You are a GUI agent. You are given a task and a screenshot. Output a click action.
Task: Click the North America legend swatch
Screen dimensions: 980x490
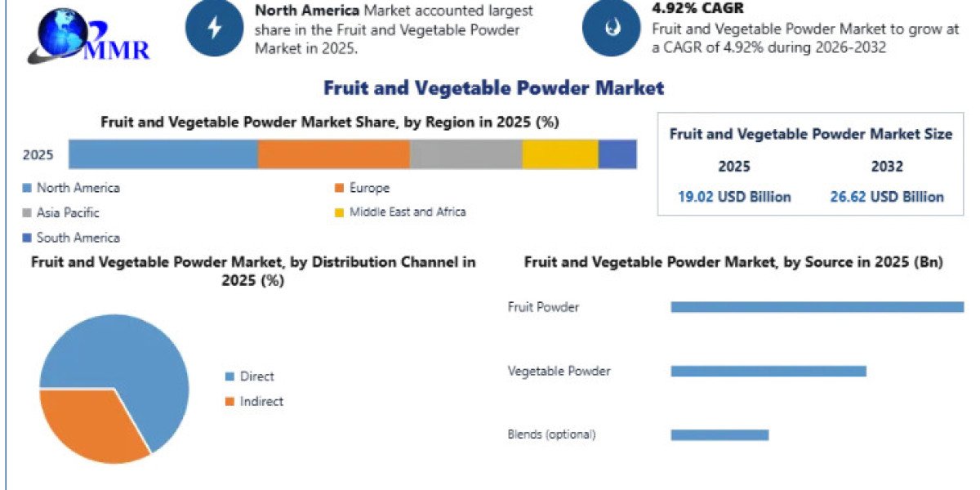27,188
